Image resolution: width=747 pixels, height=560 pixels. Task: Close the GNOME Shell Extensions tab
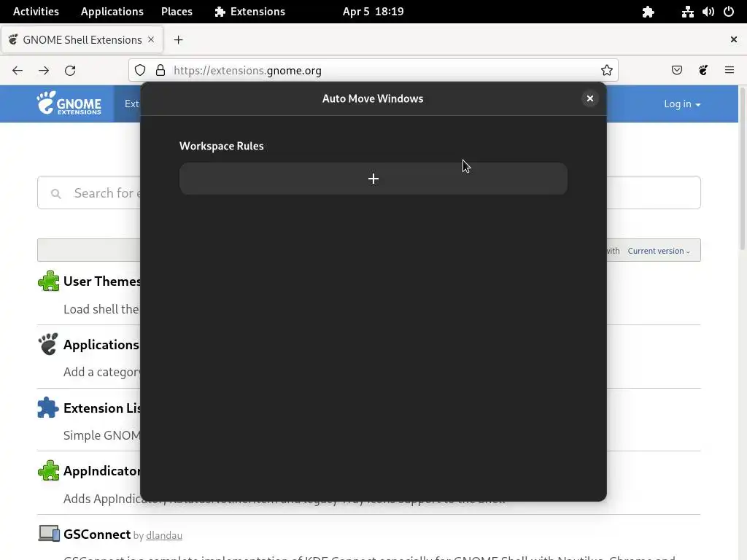(151, 39)
